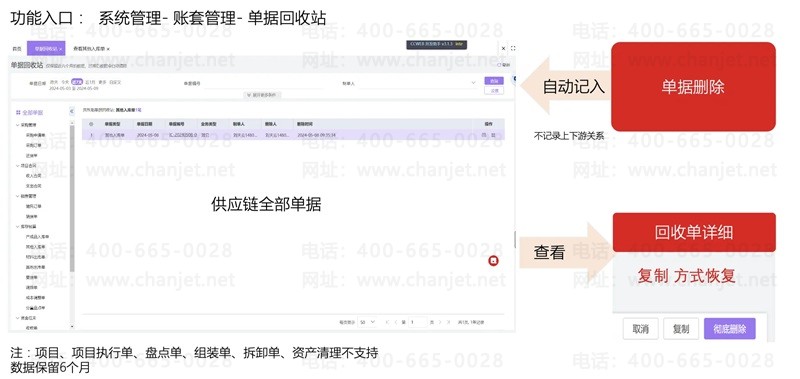
Task: Collapse the left document tree sidebar
Action: 71,111
